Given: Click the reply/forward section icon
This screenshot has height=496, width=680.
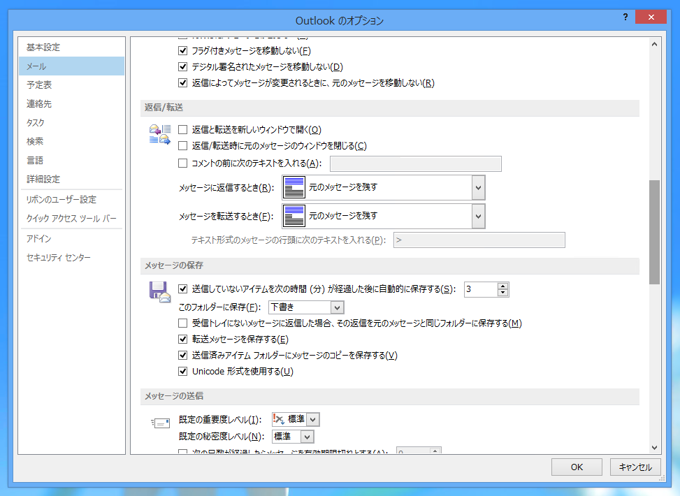Looking at the screenshot, I should click(160, 134).
